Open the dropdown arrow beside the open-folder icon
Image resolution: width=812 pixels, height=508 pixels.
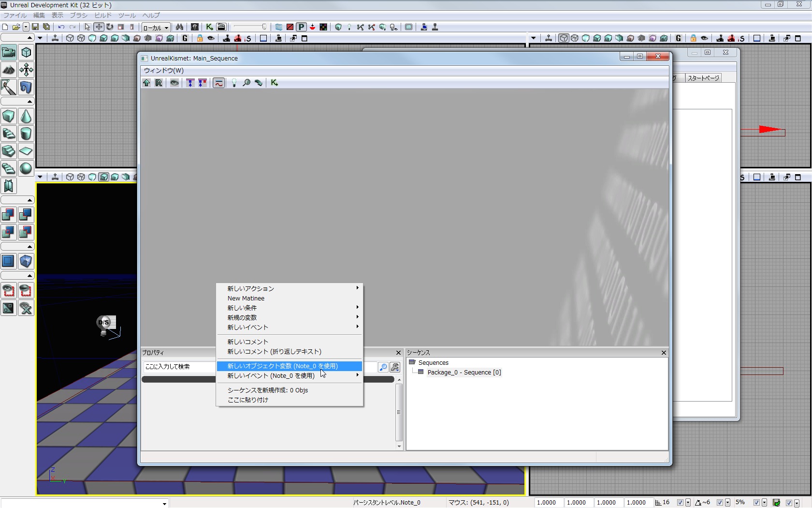(x=26, y=27)
